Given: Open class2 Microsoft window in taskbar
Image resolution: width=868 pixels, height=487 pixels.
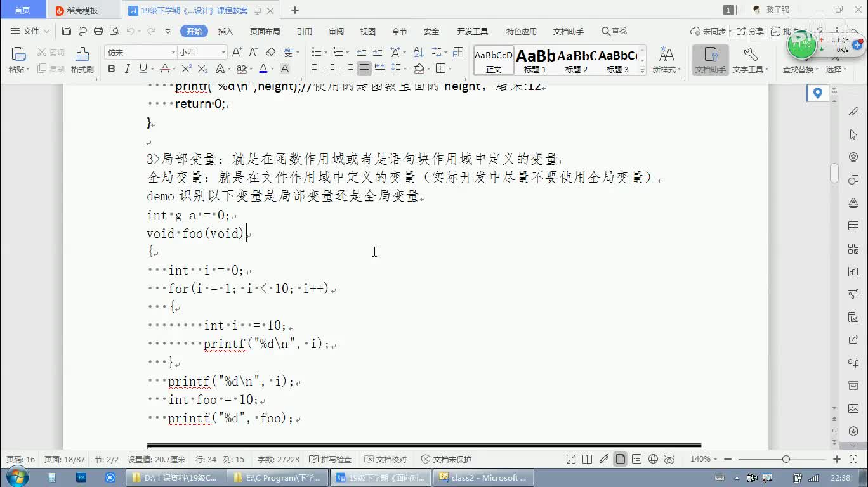Looking at the screenshot, I should coord(483,477).
